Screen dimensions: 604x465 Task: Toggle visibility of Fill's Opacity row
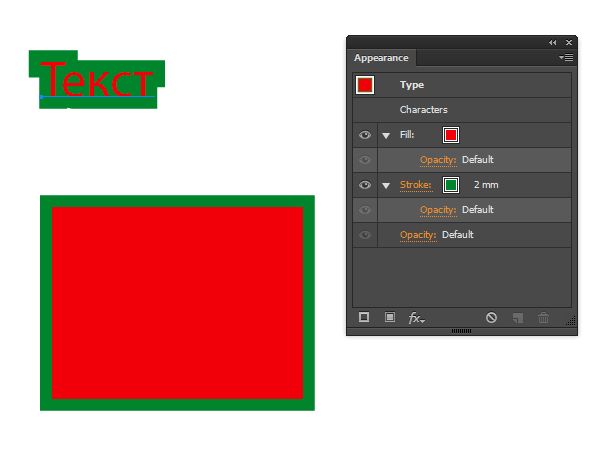(x=365, y=160)
